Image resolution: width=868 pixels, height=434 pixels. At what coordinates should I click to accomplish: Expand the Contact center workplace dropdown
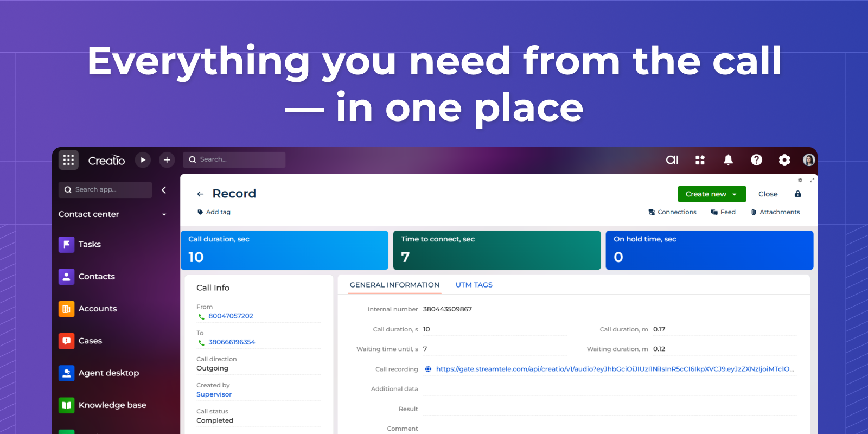[164, 215]
